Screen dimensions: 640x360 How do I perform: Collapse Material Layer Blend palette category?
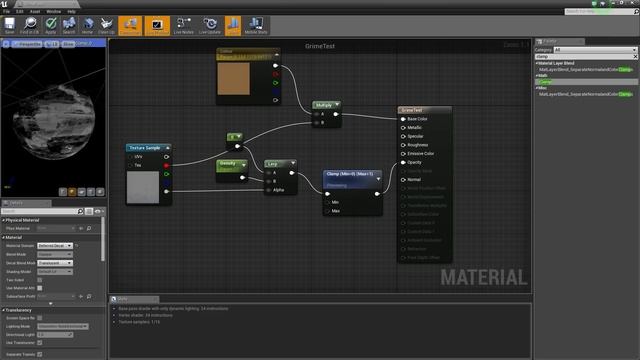point(537,63)
